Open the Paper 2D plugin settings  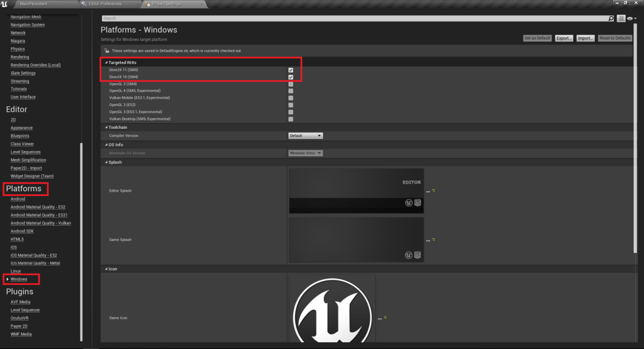point(19,326)
